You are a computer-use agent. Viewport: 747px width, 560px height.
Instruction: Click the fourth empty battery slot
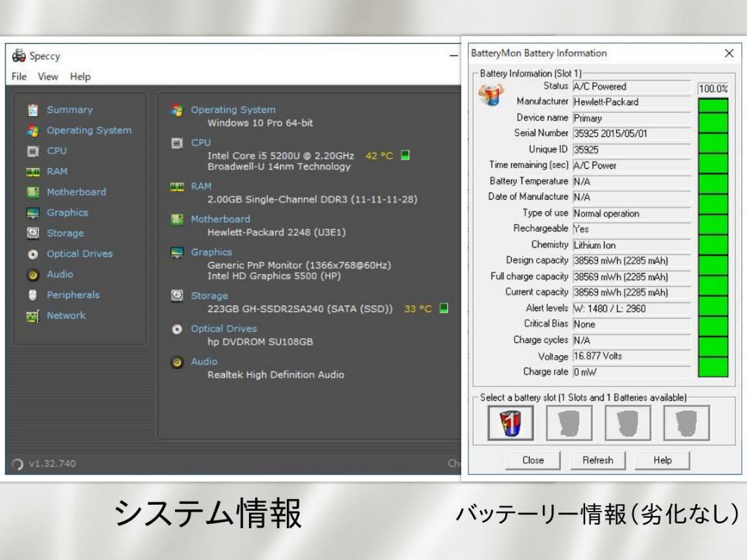[686, 423]
